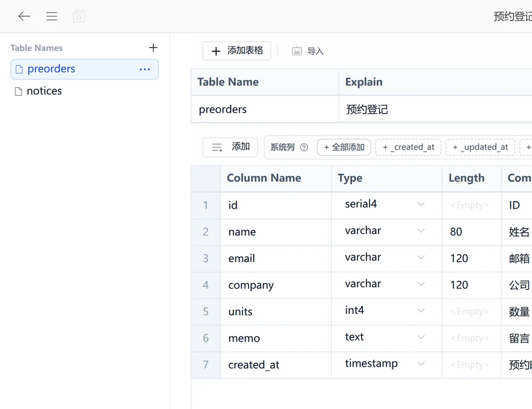532x409 pixels.
Task: Click the email row length 120
Action: click(x=472, y=259)
